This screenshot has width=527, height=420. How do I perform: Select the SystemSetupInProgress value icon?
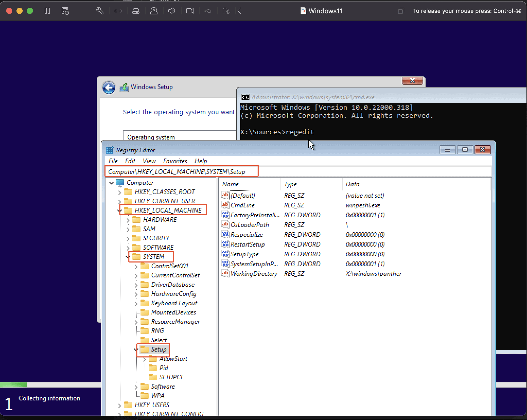pos(225,264)
